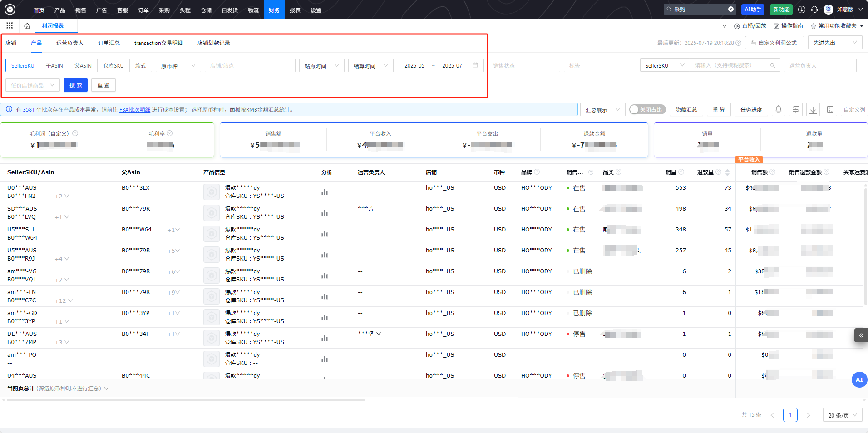Click the 搜索 search button

pos(75,85)
